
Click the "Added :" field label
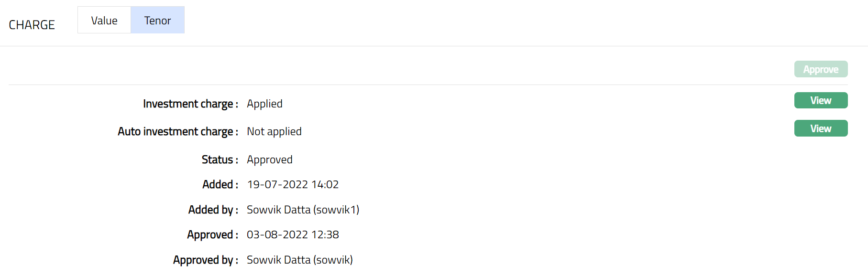pyautogui.click(x=220, y=184)
